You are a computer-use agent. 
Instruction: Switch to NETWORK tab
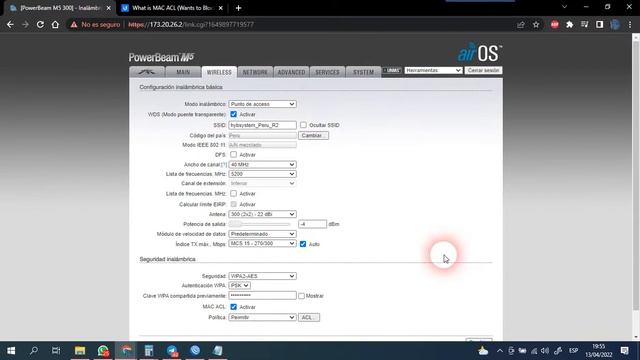255,72
